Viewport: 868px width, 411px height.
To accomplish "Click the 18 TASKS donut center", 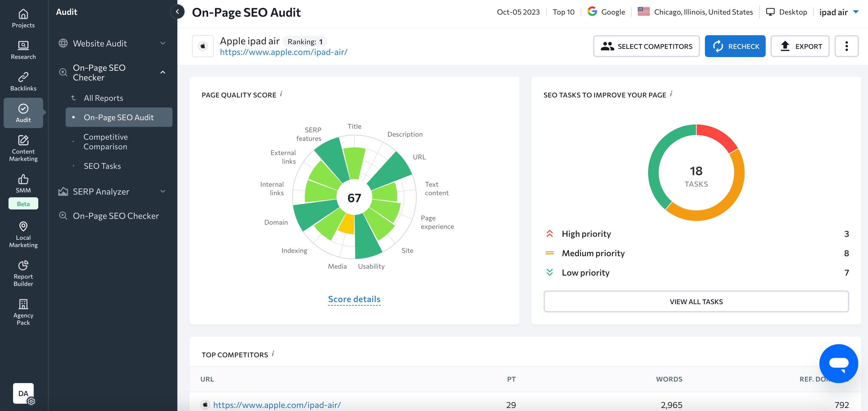I will 696,176.
